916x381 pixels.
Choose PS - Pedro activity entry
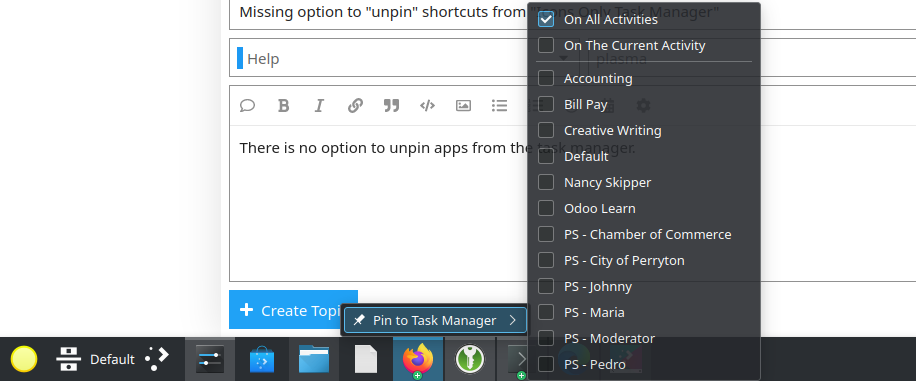click(x=644, y=364)
